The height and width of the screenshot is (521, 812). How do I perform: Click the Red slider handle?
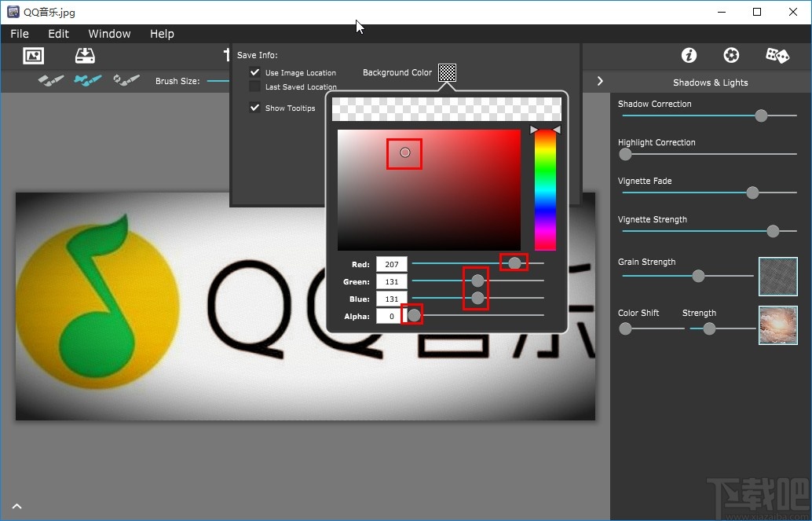coord(514,263)
